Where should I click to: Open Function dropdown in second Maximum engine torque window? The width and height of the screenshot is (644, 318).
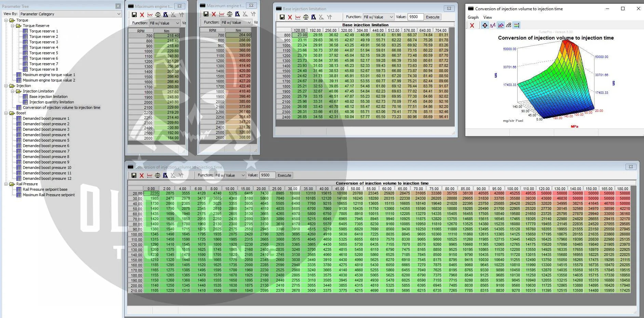click(236, 22)
